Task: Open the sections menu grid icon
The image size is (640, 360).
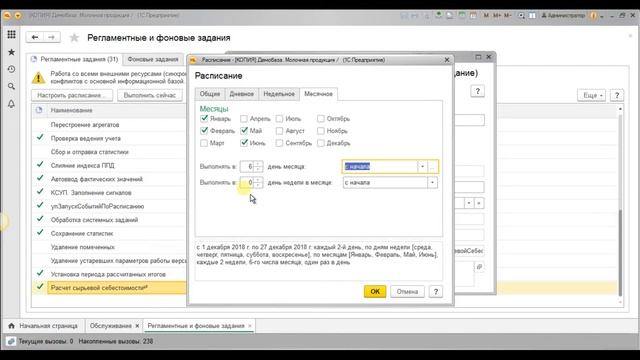Action: point(11,35)
